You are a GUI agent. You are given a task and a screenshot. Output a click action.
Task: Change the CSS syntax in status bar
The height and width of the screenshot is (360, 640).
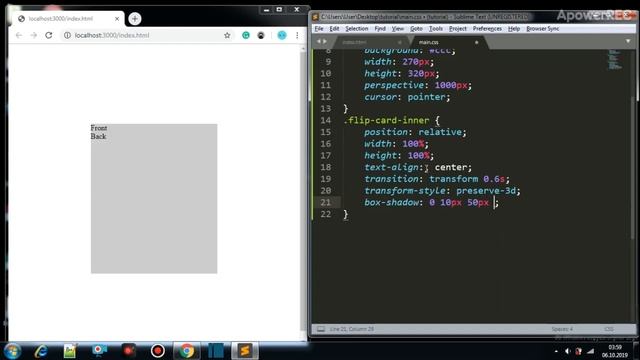coord(609,329)
